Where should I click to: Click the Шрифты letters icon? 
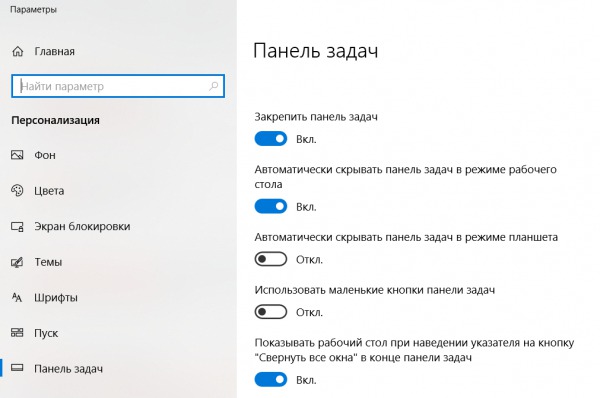click(17, 297)
